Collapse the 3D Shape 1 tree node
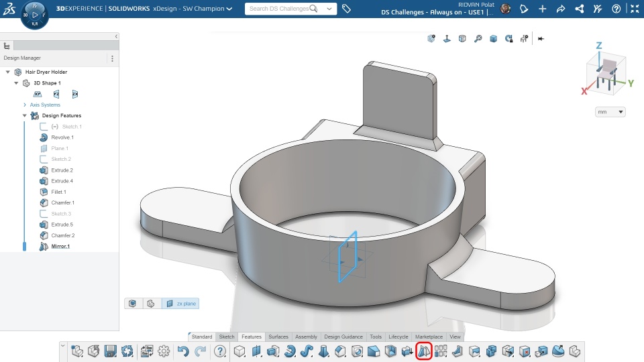644x362 pixels. pyautogui.click(x=16, y=83)
